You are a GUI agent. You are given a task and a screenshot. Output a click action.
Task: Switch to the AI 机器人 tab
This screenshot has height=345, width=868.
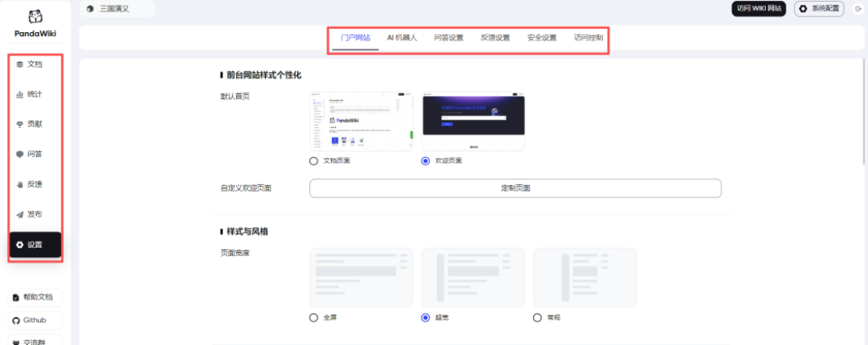pyautogui.click(x=402, y=38)
